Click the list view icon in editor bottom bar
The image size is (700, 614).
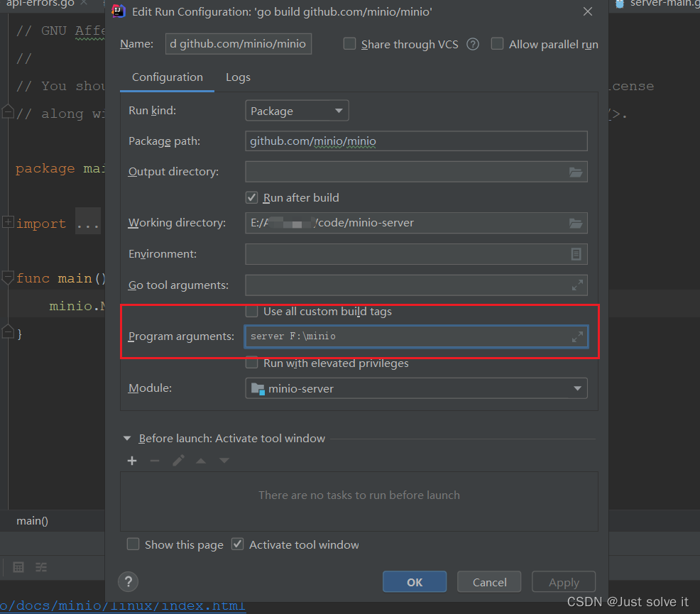[41, 567]
